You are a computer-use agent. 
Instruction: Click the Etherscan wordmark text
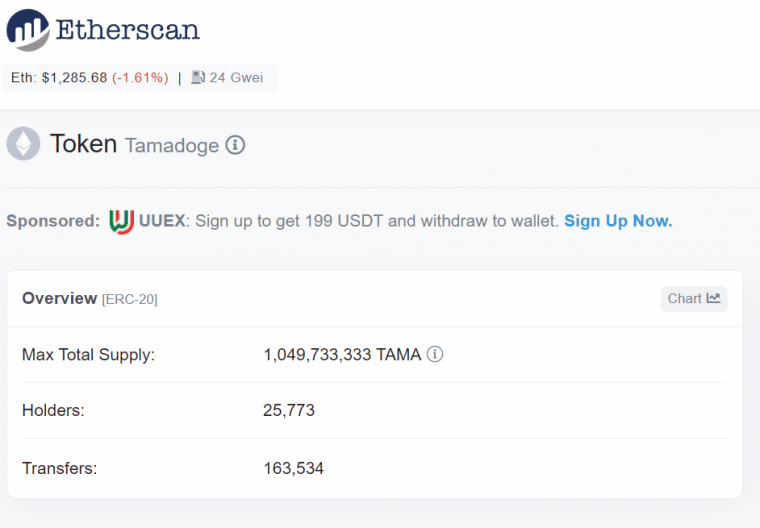coord(127,30)
